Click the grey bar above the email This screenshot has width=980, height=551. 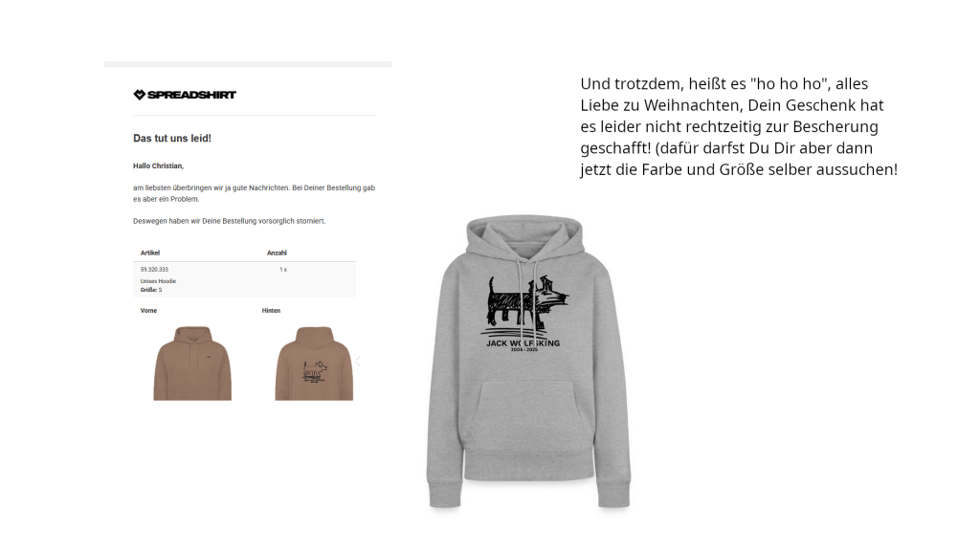248,64
